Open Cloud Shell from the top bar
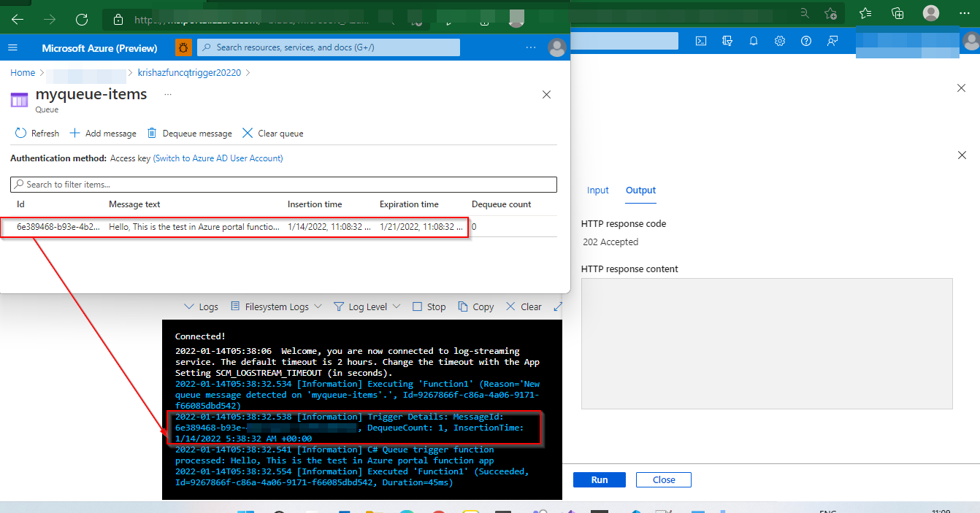This screenshot has height=513, width=980. [700, 41]
